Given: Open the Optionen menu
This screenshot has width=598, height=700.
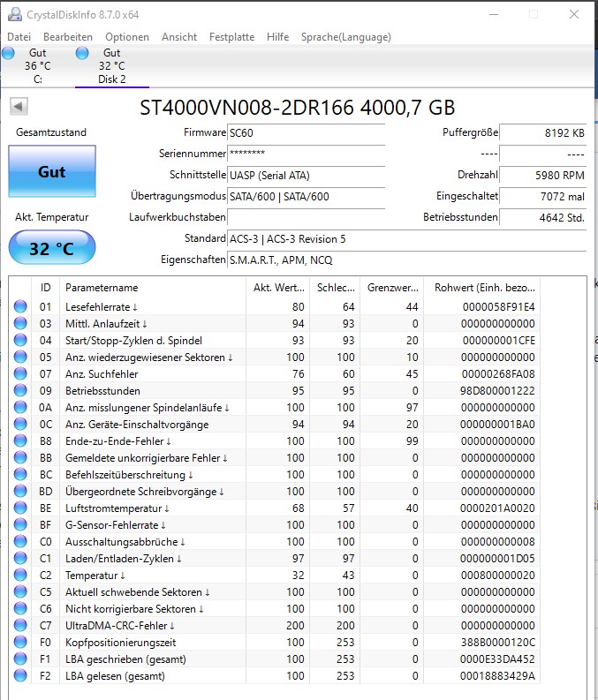Looking at the screenshot, I should coord(127,37).
